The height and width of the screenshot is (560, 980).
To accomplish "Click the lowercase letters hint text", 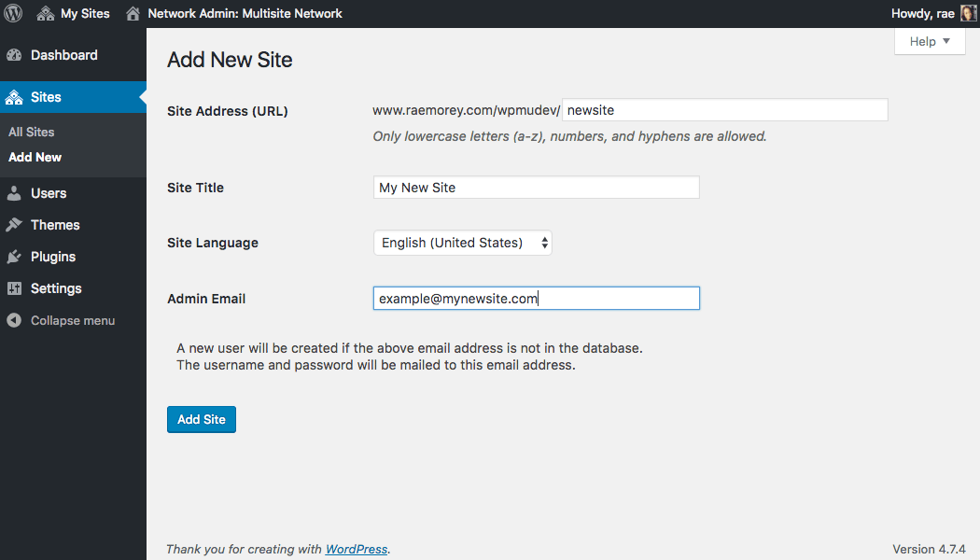I will click(x=569, y=136).
